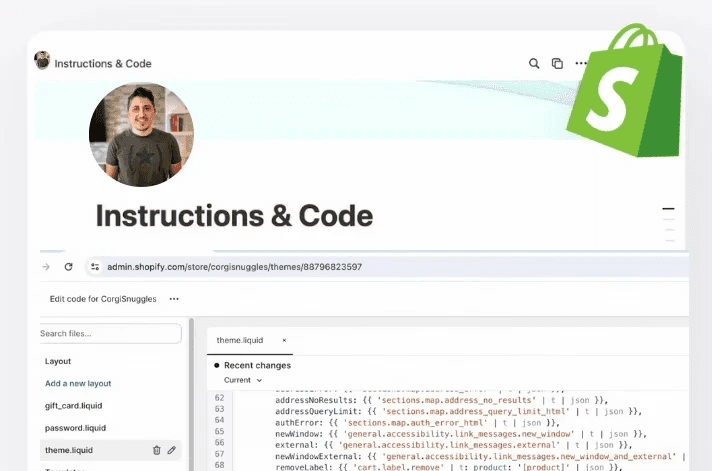Screen dimensions: 713x471
Task: Click small avatar beside Instructions & Code header
Action: pyautogui.click(x=42, y=60)
